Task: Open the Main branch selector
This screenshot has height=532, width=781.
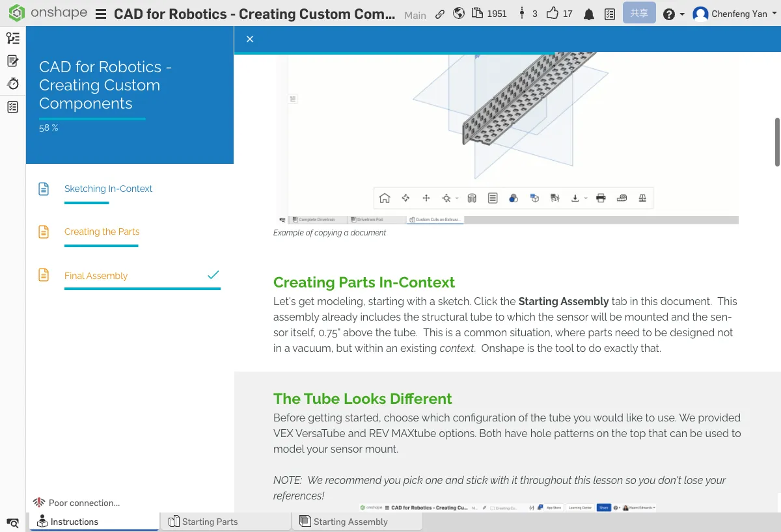Action: [x=415, y=15]
